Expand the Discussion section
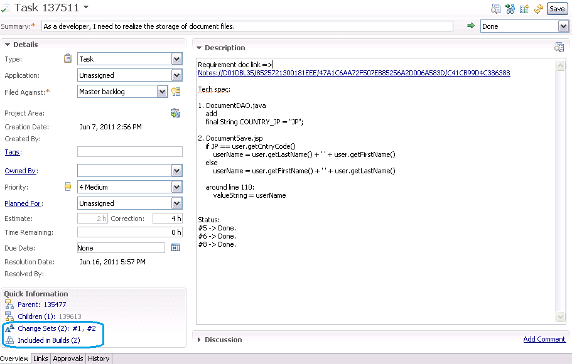The image size is (572, 364). pyautogui.click(x=199, y=340)
